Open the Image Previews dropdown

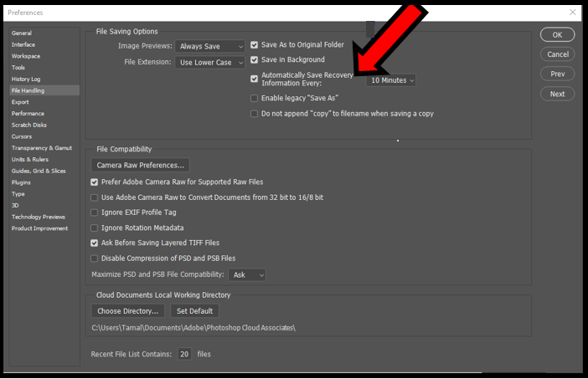(x=209, y=47)
